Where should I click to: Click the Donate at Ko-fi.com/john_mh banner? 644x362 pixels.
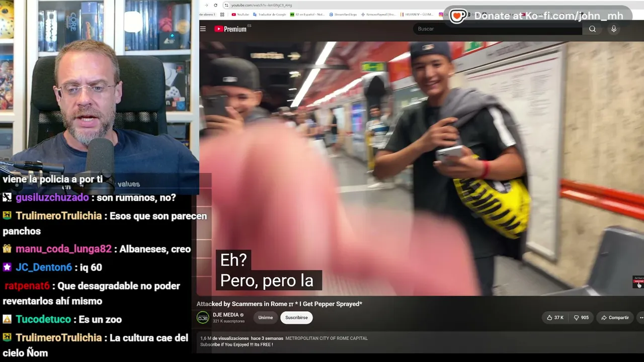tap(538, 16)
